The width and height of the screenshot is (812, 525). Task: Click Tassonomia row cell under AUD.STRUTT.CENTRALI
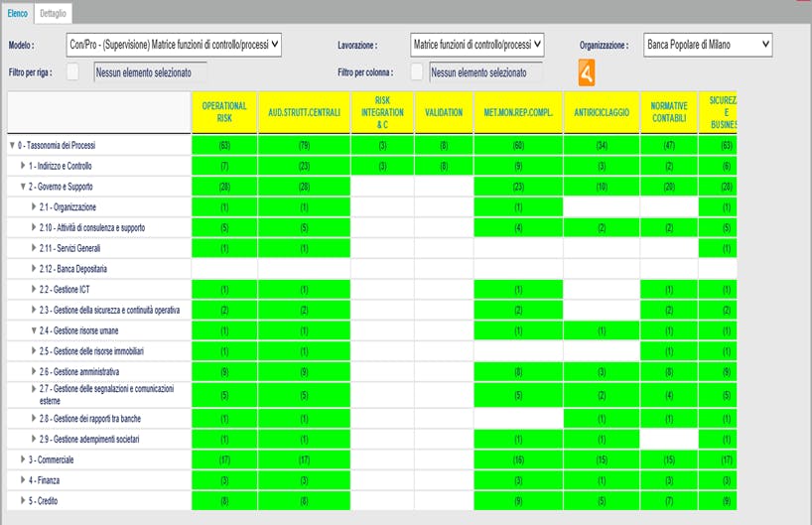(x=304, y=146)
